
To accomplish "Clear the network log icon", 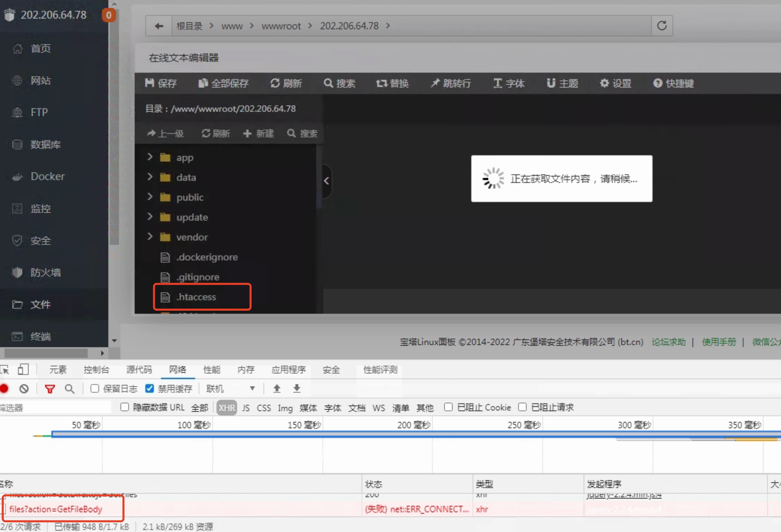I will [x=24, y=389].
